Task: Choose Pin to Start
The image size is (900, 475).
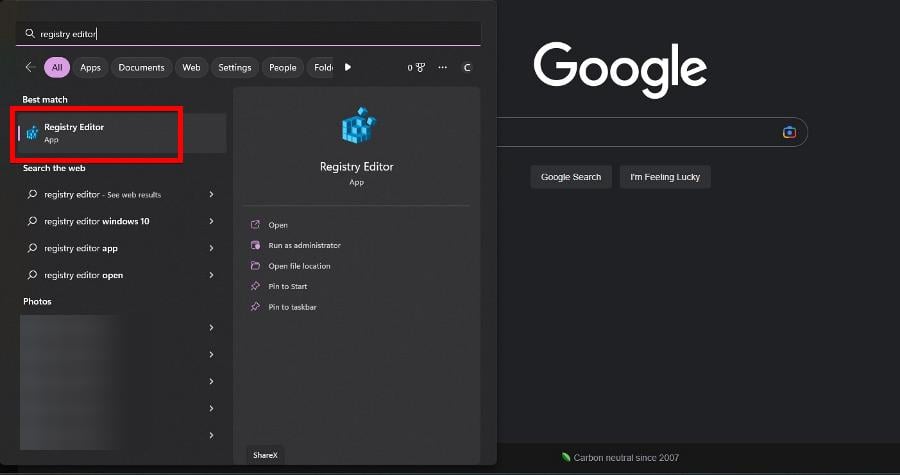Action: click(288, 286)
